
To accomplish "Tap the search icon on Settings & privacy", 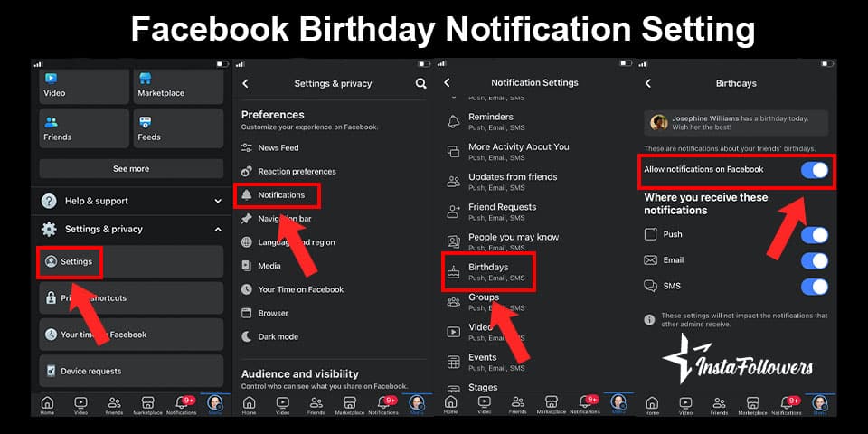I will click(420, 83).
